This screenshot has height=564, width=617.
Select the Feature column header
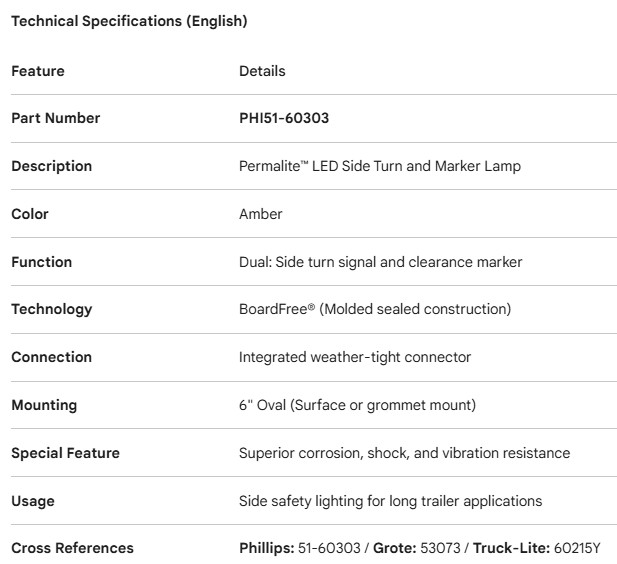(x=38, y=71)
